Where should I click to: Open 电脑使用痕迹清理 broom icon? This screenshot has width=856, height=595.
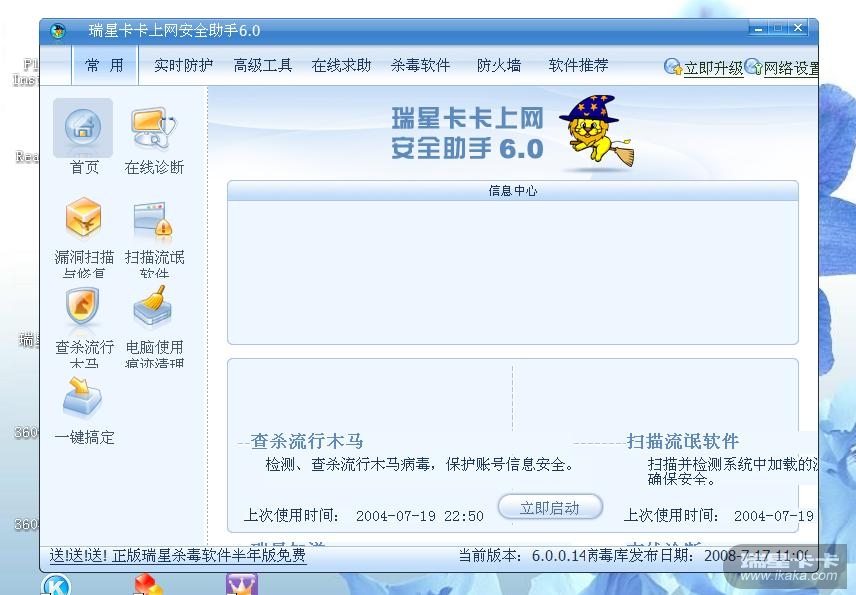coord(153,306)
